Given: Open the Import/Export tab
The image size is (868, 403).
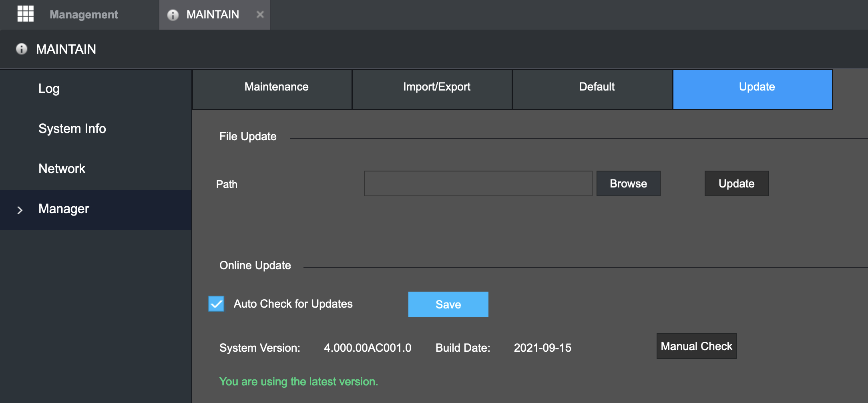Looking at the screenshot, I should coord(432,89).
